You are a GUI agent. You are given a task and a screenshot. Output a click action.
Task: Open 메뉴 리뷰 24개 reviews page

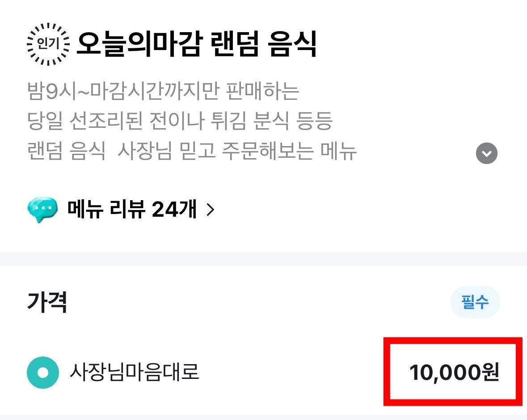[132, 209]
